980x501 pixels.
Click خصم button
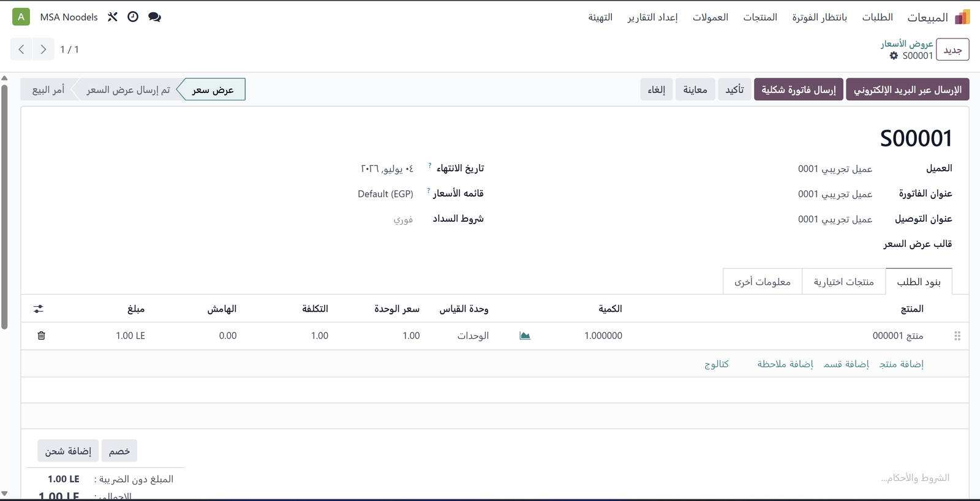119,451
